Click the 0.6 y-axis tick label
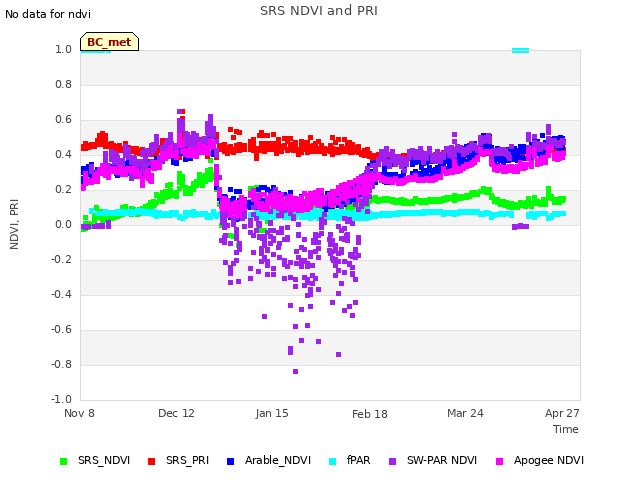The image size is (640, 480). tap(63, 120)
